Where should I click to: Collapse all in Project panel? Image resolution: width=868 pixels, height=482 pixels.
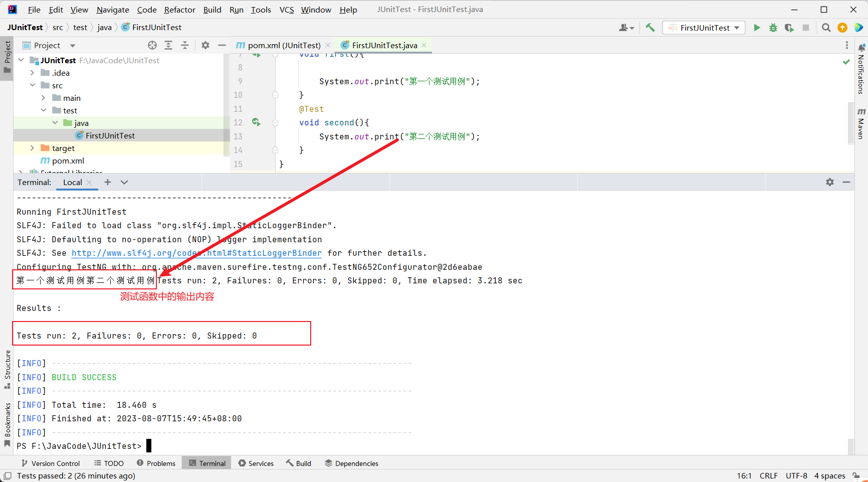tap(185, 45)
